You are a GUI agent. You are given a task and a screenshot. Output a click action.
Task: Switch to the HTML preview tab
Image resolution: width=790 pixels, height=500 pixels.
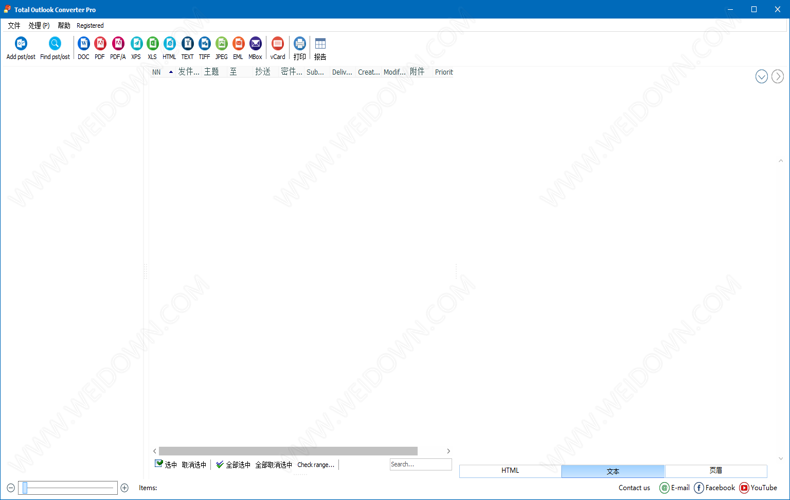pos(510,471)
